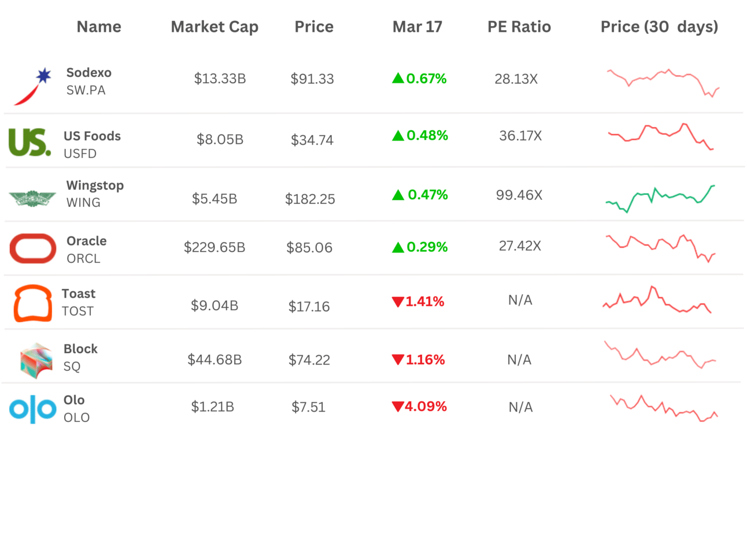
Task: Click the US Foods green logo
Action: pos(29,142)
